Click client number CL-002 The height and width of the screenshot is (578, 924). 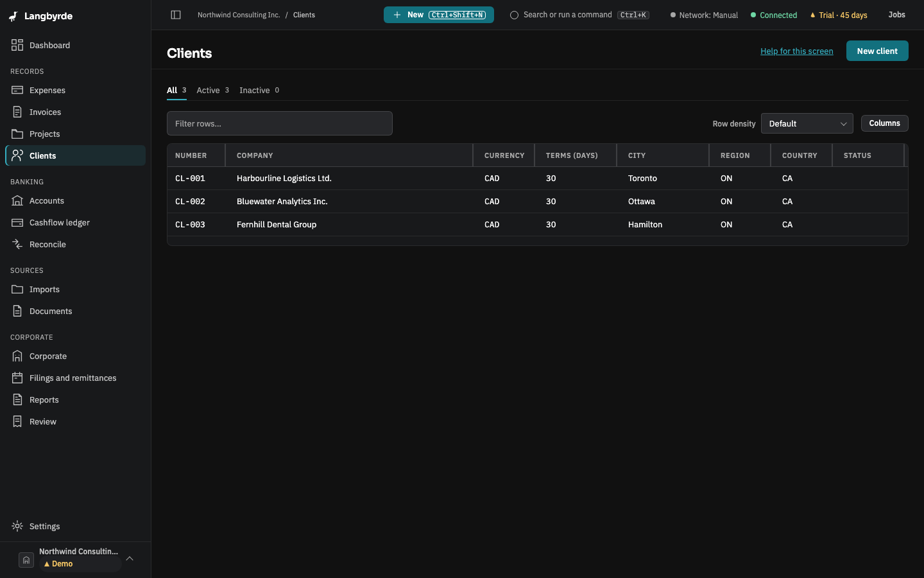point(190,202)
